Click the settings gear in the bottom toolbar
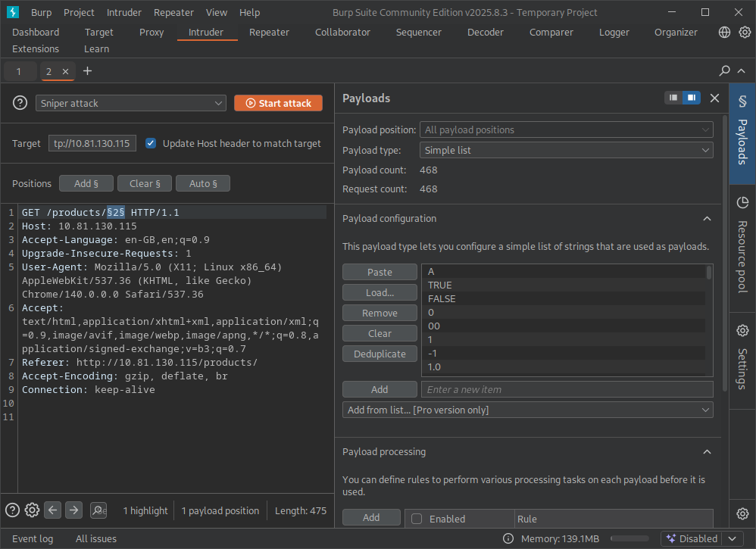 (x=31, y=510)
